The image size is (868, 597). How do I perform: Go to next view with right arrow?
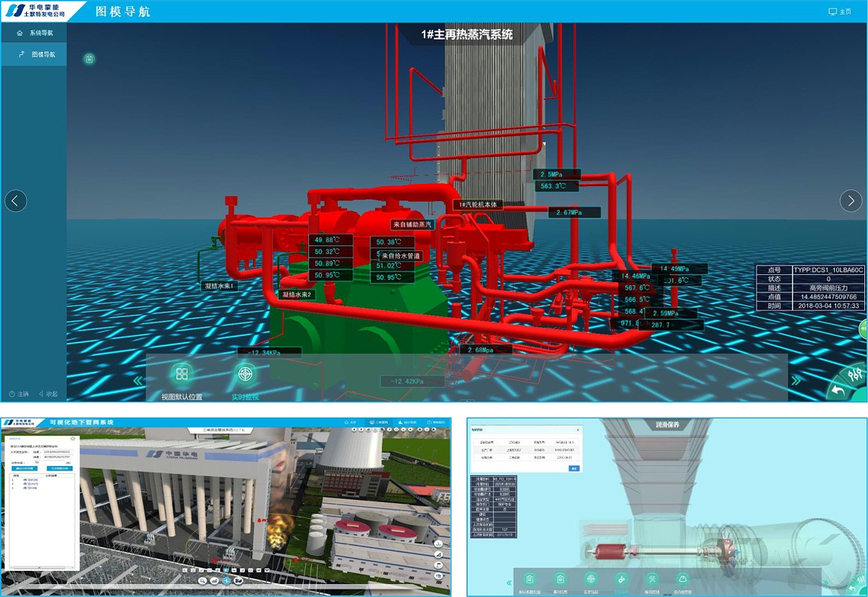[x=851, y=200]
